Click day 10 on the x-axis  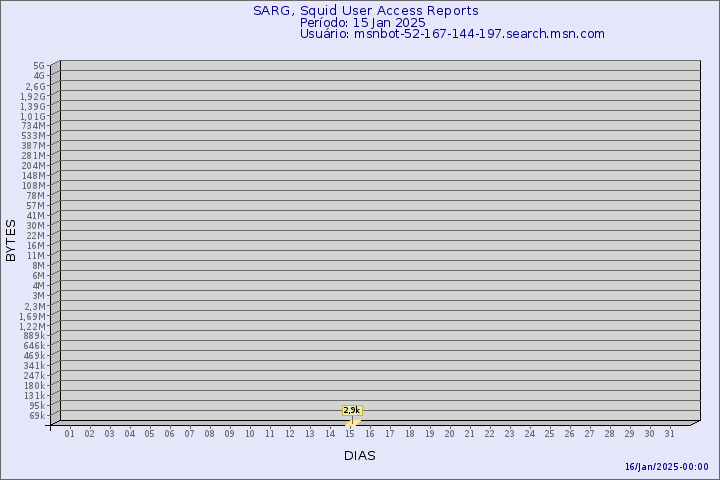coord(249,434)
